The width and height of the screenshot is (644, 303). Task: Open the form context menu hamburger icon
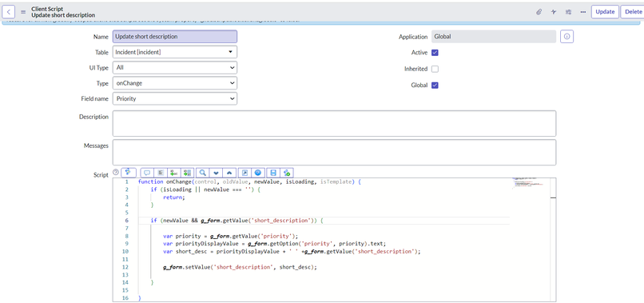23,12
